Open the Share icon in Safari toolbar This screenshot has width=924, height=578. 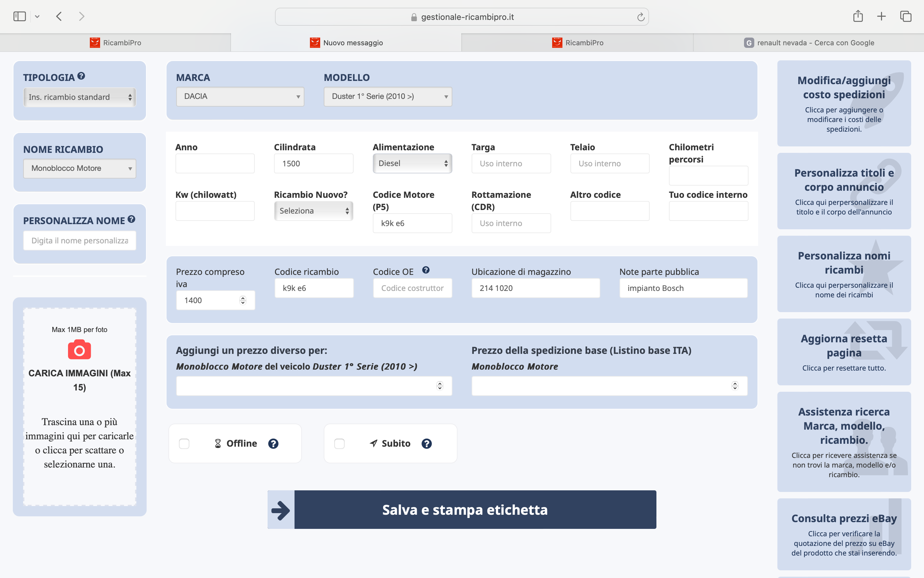858,16
